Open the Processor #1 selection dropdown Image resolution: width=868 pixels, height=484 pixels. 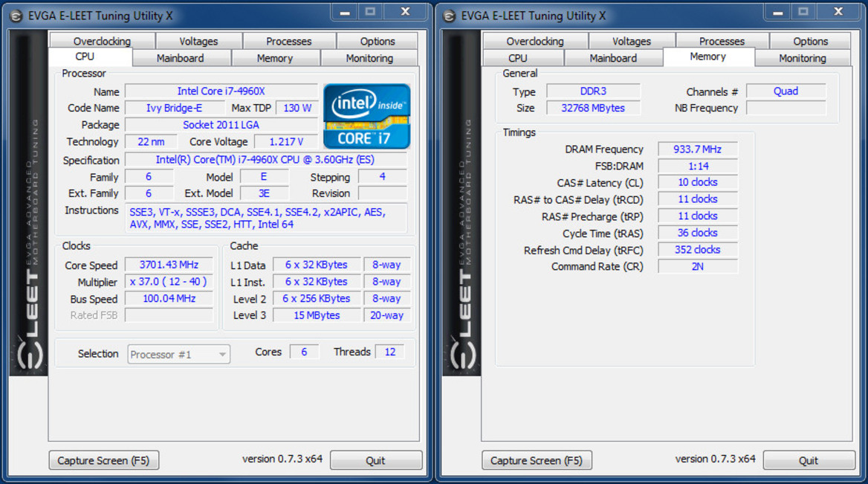(179, 355)
